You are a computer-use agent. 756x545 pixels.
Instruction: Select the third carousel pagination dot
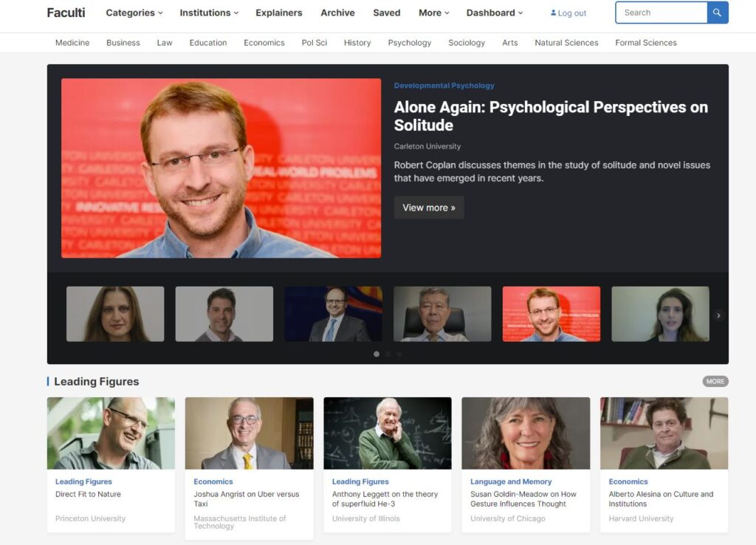[399, 354]
